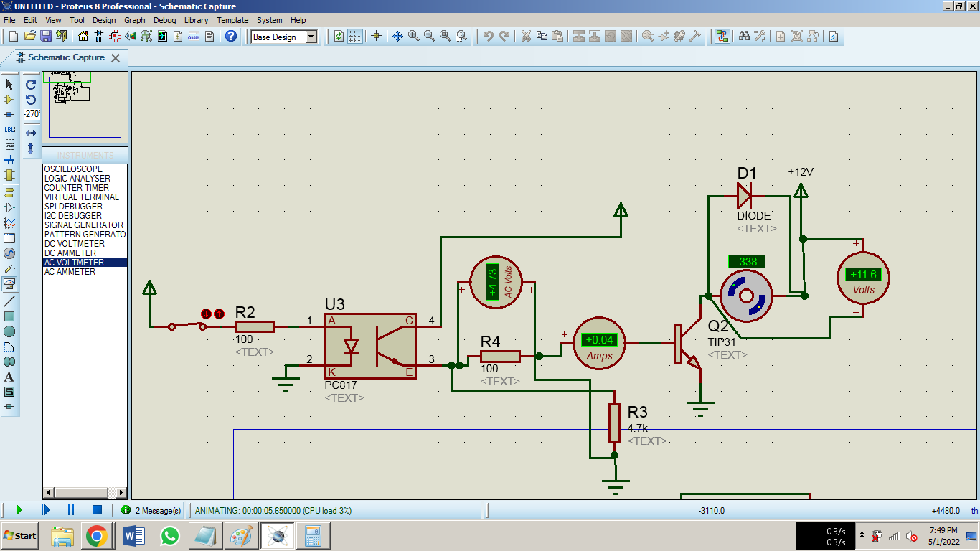The image size is (980, 551).
Task: Select the Virtual Instruments Mode tool
Action: [9, 284]
